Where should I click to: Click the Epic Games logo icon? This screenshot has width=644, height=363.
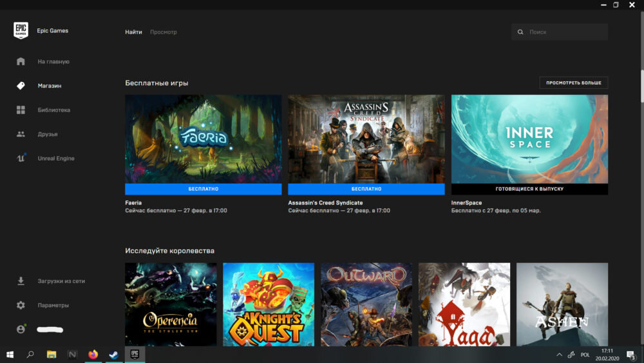click(x=21, y=30)
